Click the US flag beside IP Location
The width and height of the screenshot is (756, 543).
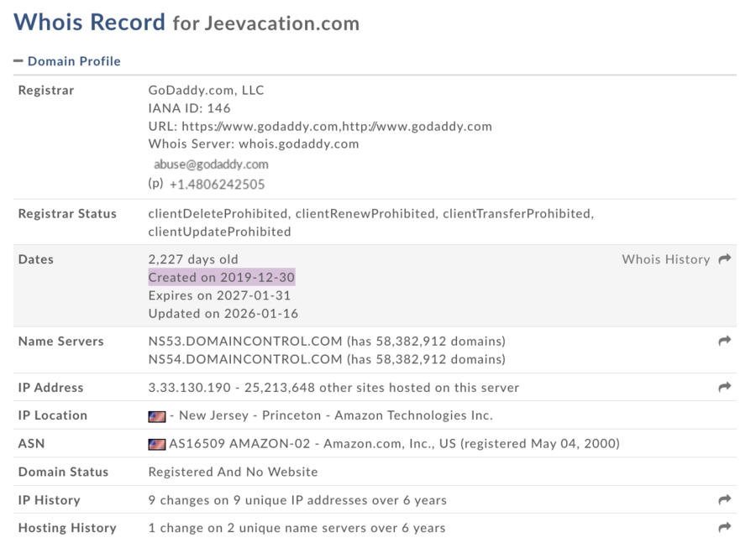click(159, 415)
